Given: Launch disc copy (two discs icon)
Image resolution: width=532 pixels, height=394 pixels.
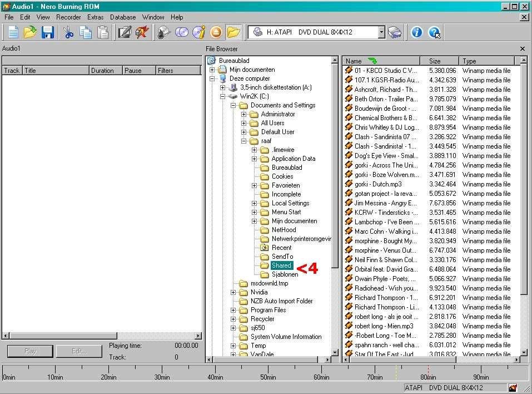Looking at the screenshot, I should click(182, 33).
